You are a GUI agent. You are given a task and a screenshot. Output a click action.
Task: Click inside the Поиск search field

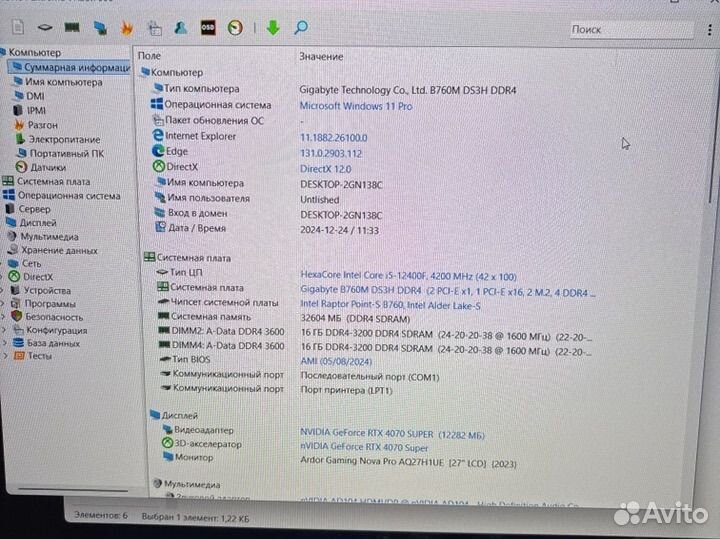631,29
